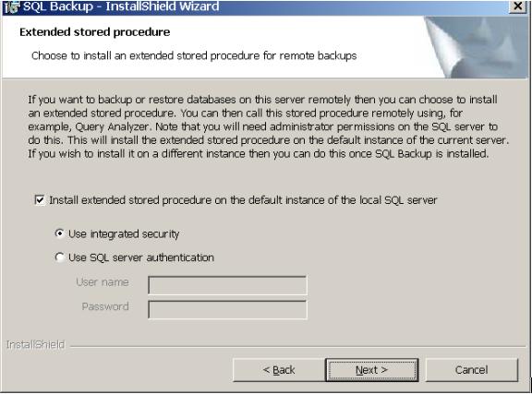Image resolution: width=532 pixels, height=394 pixels.
Task: Go back with the Back button
Action: coord(279,370)
